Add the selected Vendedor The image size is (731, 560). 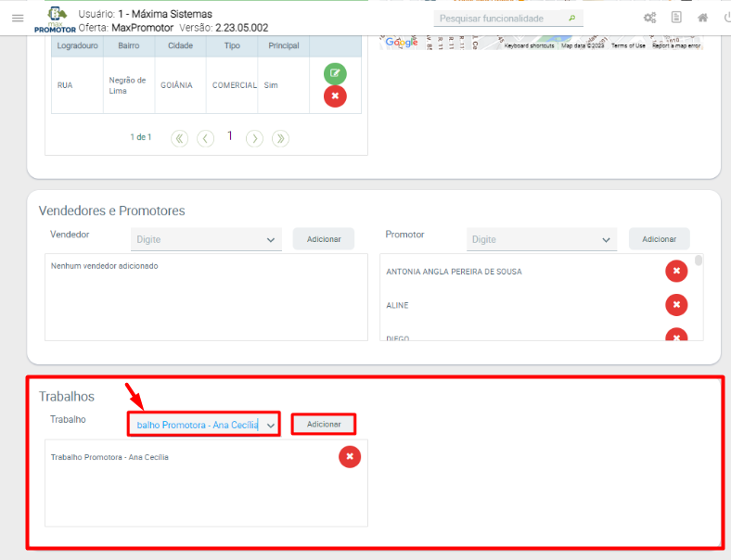pos(324,239)
